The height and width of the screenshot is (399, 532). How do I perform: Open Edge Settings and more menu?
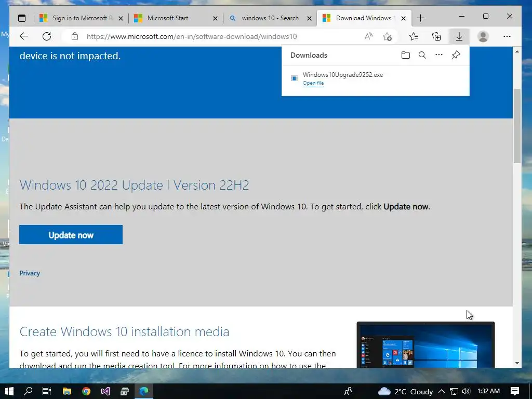(507, 36)
